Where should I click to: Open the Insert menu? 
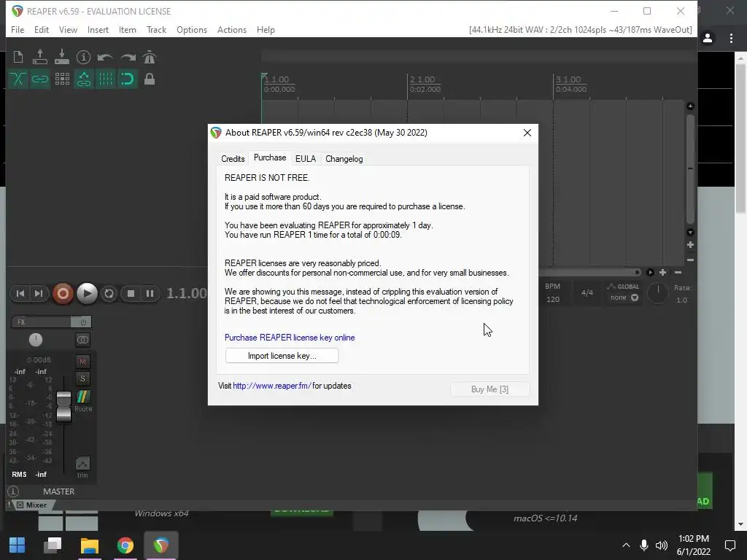98,29
